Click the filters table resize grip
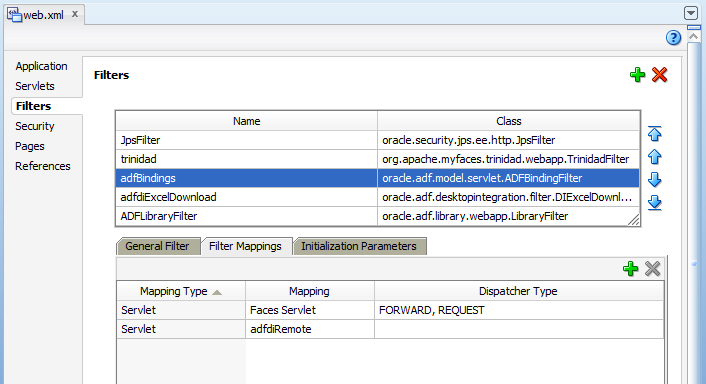 click(x=634, y=220)
